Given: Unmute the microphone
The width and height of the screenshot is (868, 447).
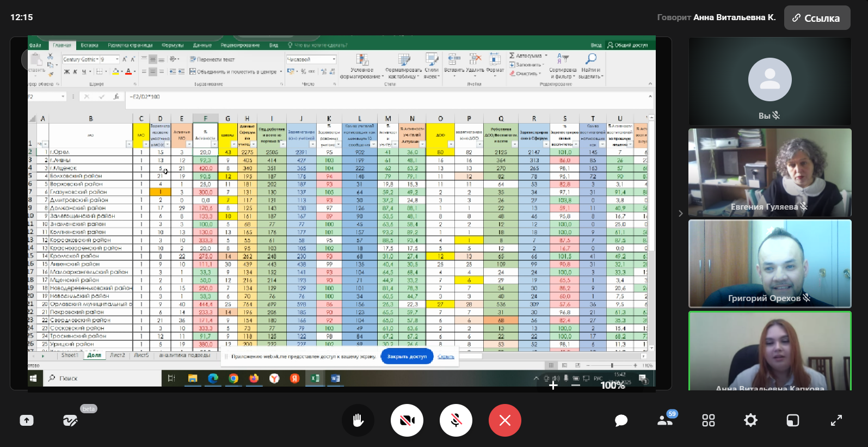Looking at the screenshot, I should (x=456, y=420).
